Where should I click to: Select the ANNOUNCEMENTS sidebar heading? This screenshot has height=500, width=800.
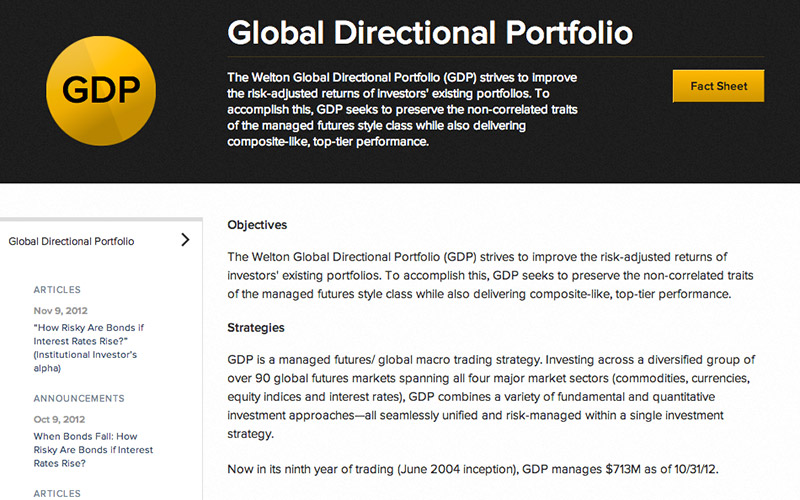click(78, 398)
